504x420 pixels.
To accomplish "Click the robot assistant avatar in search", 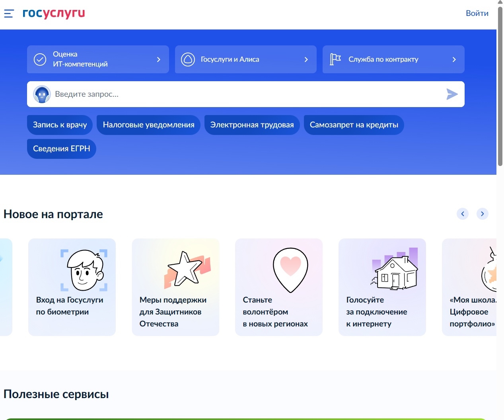I will pyautogui.click(x=42, y=94).
